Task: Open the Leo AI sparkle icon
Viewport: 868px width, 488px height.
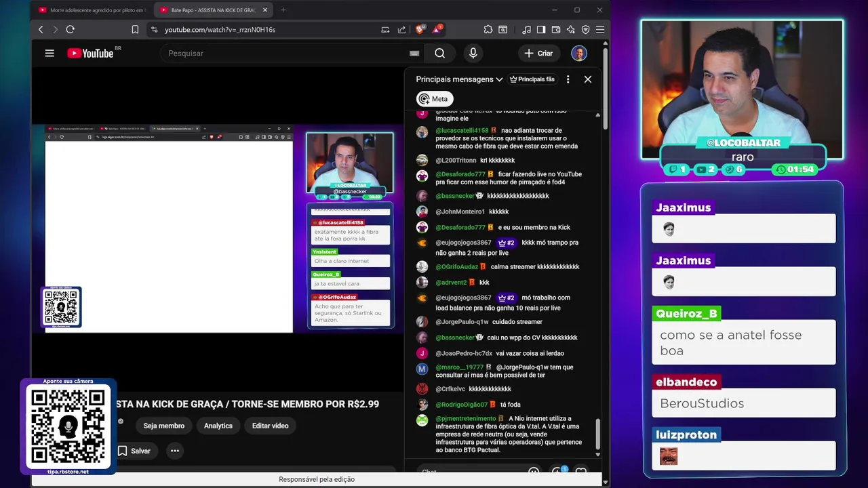Action: (x=571, y=30)
